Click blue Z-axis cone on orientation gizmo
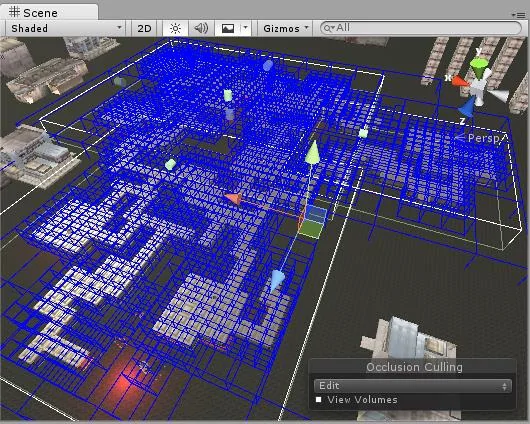The height and width of the screenshot is (424, 530). 467,107
